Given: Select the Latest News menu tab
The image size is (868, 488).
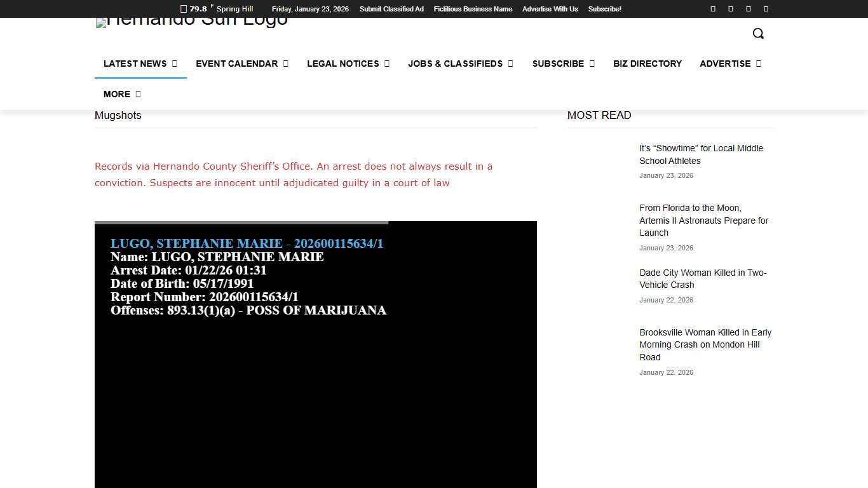Looking at the screenshot, I should pos(135,64).
